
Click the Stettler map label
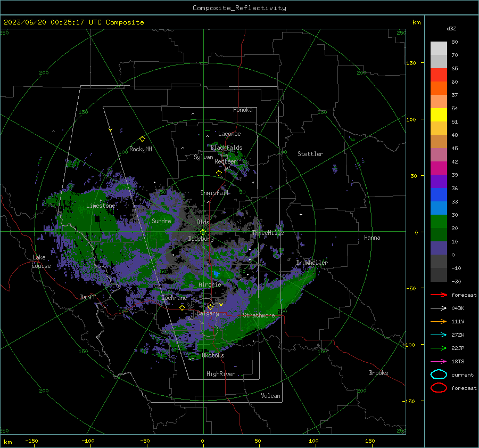(310, 154)
